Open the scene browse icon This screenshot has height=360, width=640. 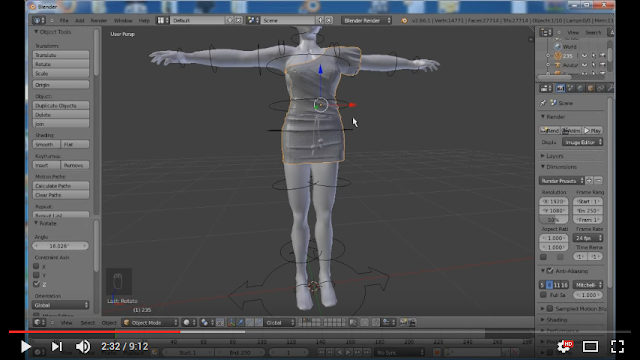click(x=253, y=20)
